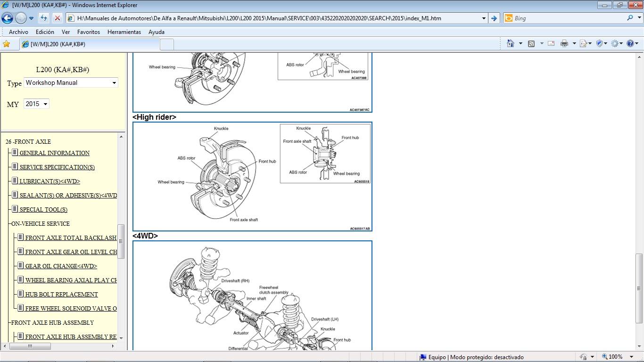Click the Print icon in command bar
Screen dimensions: 644x362
(x=564, y=43)
